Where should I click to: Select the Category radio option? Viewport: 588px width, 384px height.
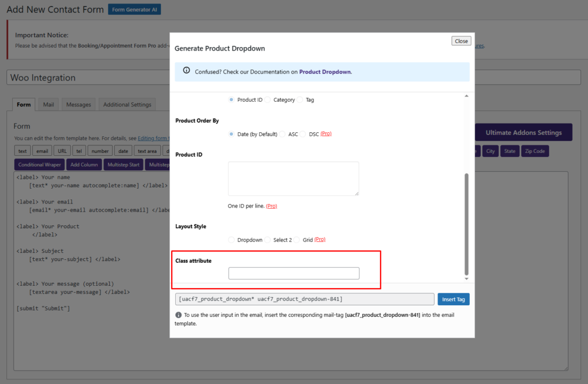(x=268, y=100)
